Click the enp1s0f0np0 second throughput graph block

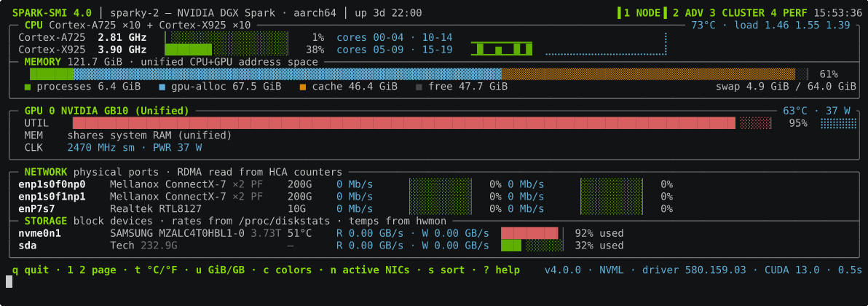[612, 184]
